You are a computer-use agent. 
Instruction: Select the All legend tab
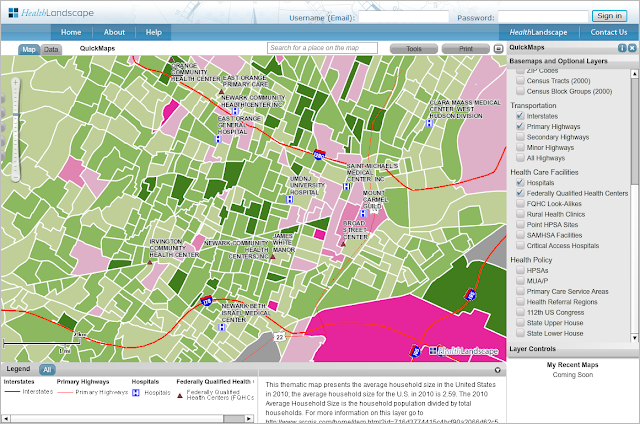point(47,370)
